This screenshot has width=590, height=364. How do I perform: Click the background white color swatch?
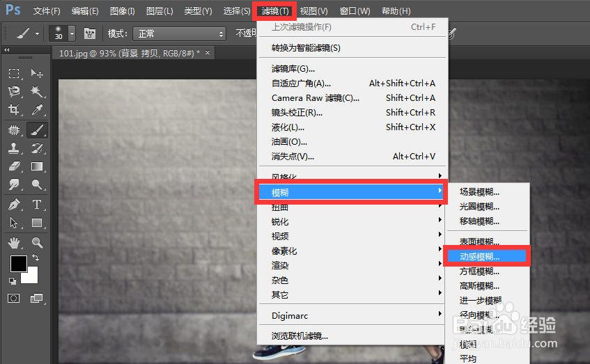(31, 276)
